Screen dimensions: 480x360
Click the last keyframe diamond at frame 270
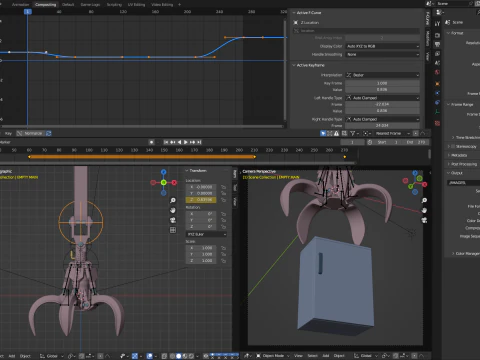click(345, 157)
